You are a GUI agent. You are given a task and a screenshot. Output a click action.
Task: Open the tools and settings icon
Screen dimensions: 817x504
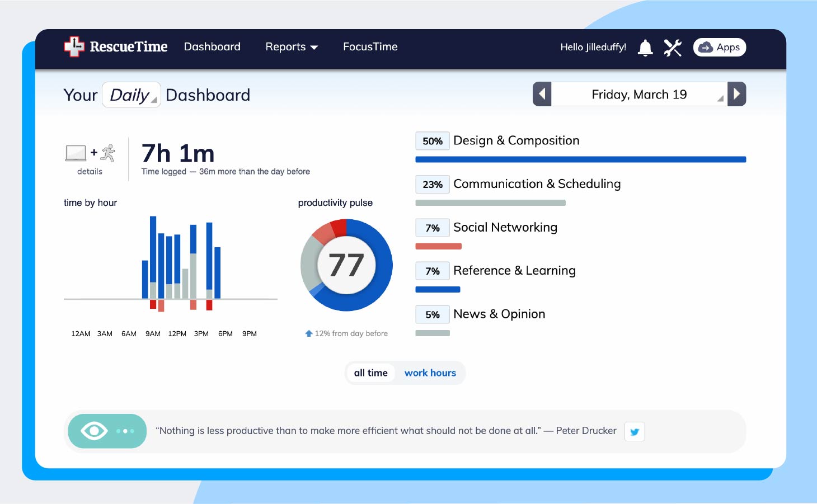pyautogui.click(x=673, y=48)
